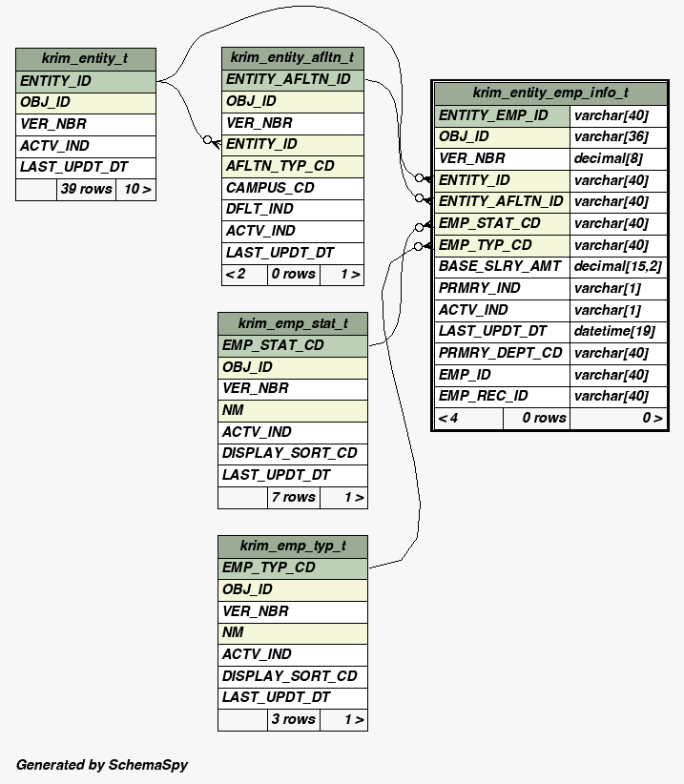
Task: Select ENTITY_ID primary key in krim_entity_t
Action: click(x=86, y=81)
